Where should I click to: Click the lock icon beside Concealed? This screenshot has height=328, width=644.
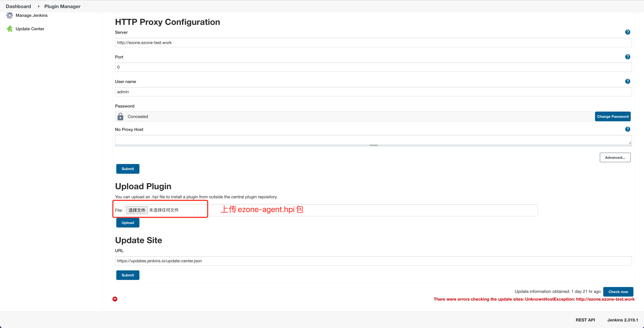point(120,116)
